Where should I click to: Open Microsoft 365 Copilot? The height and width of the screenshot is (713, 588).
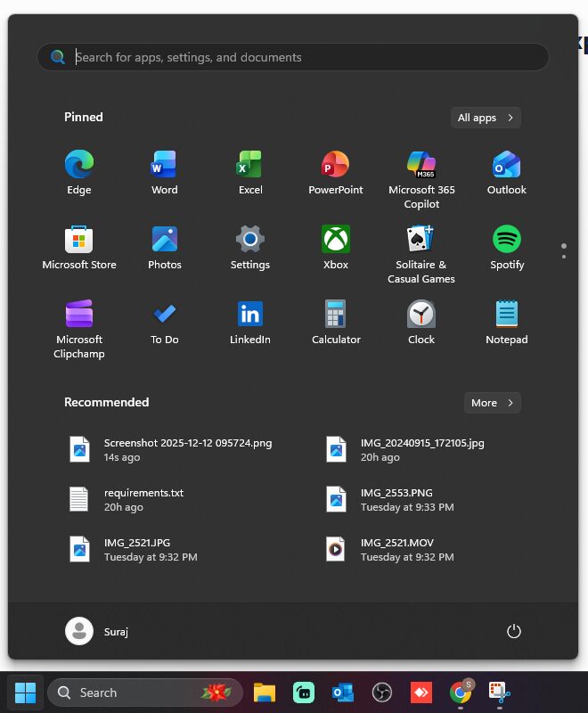tap(421, 179)
